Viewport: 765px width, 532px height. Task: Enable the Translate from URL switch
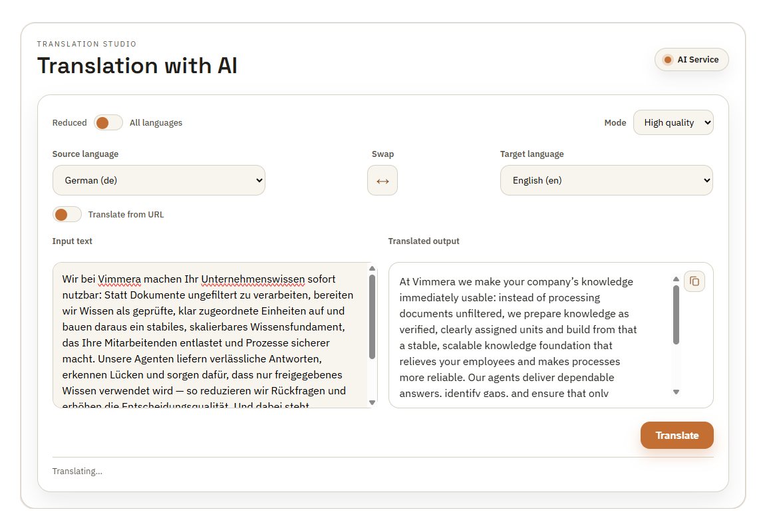(67, 215)
